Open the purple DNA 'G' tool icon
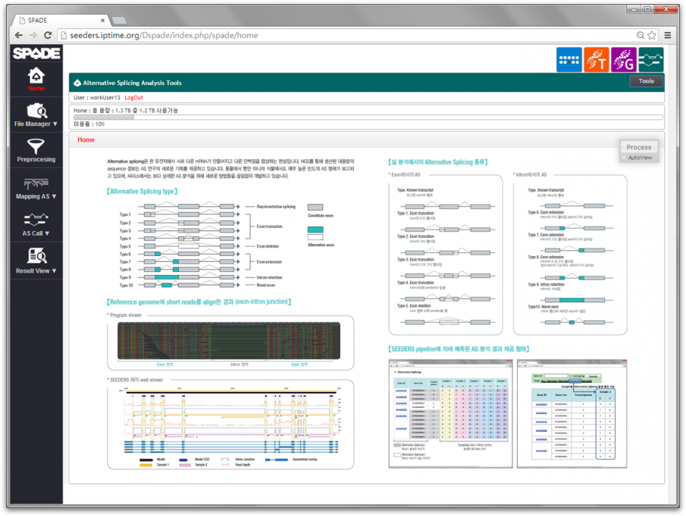The width and height of the screenshot is (686, 516). tap(624, 61)
